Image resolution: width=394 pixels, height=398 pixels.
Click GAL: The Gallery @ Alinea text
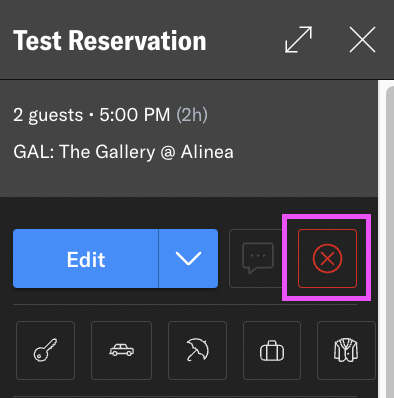pos(123,152)
